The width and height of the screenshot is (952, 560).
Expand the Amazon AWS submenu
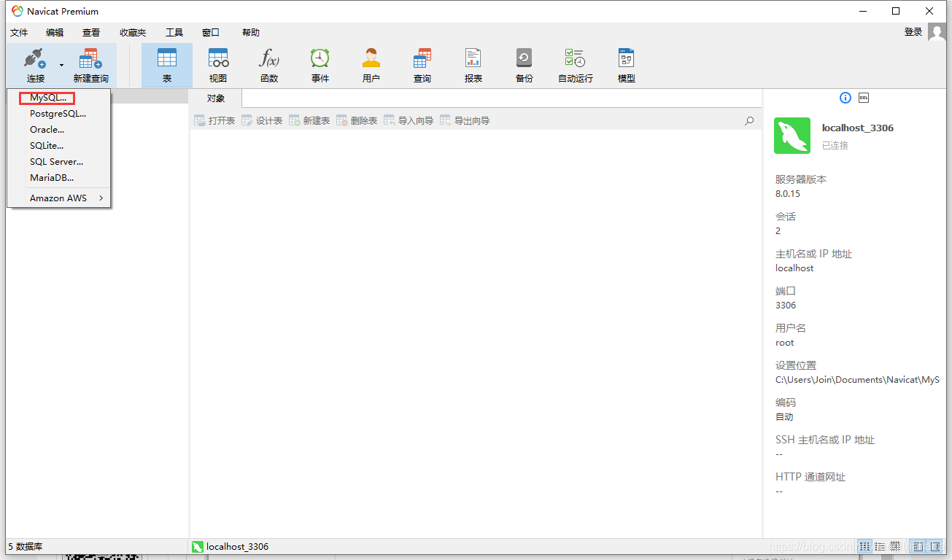[58, 198]
